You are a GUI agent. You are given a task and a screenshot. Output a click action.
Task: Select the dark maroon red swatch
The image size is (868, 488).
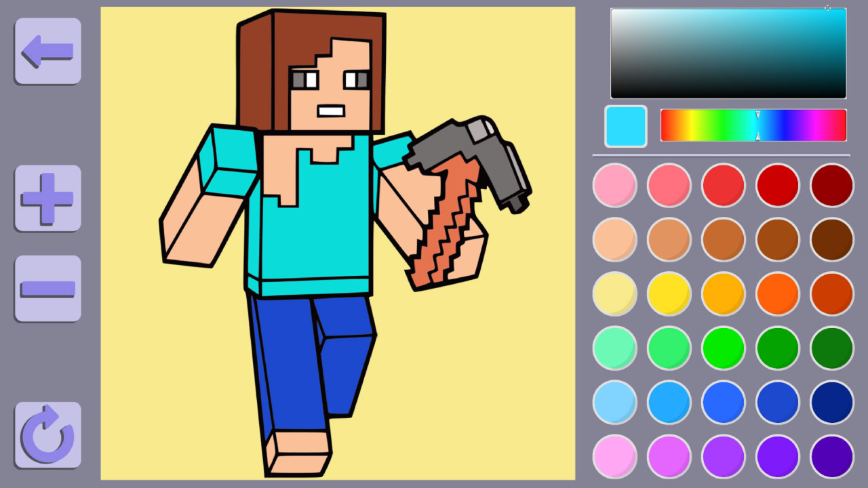[831, 185]
